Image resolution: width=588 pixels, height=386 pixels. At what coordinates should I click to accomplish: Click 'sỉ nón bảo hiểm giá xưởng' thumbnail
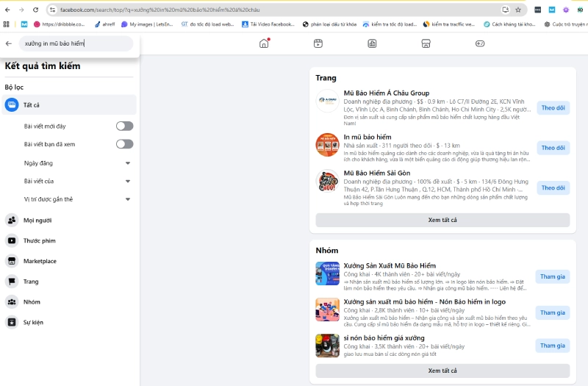[327, 346]
